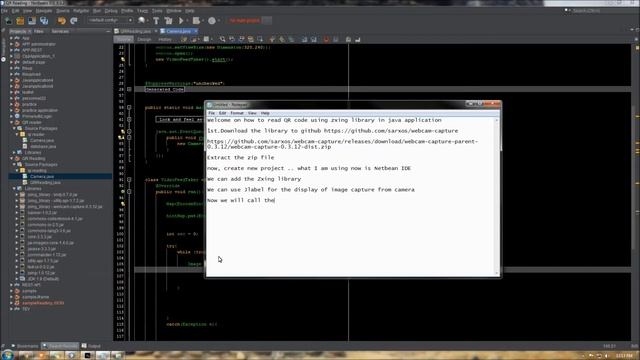
Task: Switch to the Files panel tab
Action: [x=39, y=31]
